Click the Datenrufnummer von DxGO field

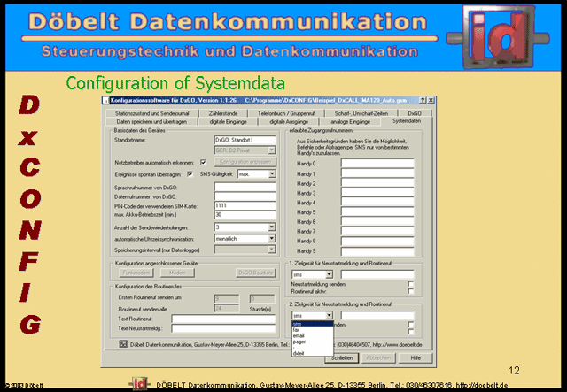click(245, 196)
